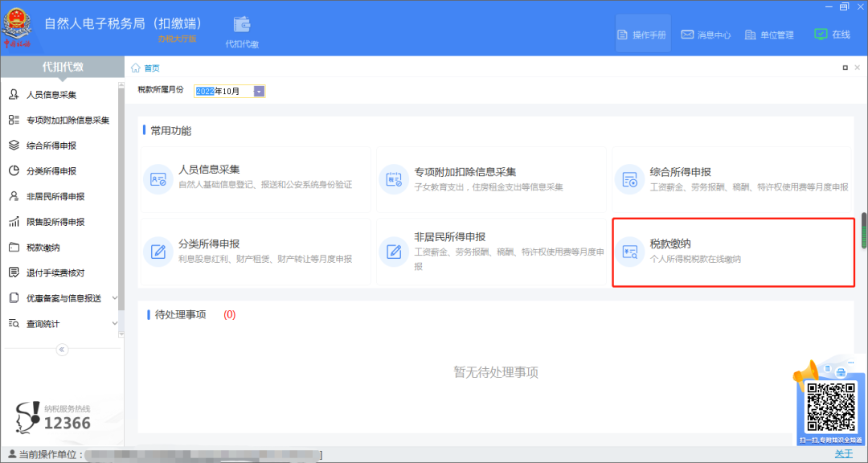
Task: Open the 非居民所得申报 card title
Action: [x=450, y=237]
